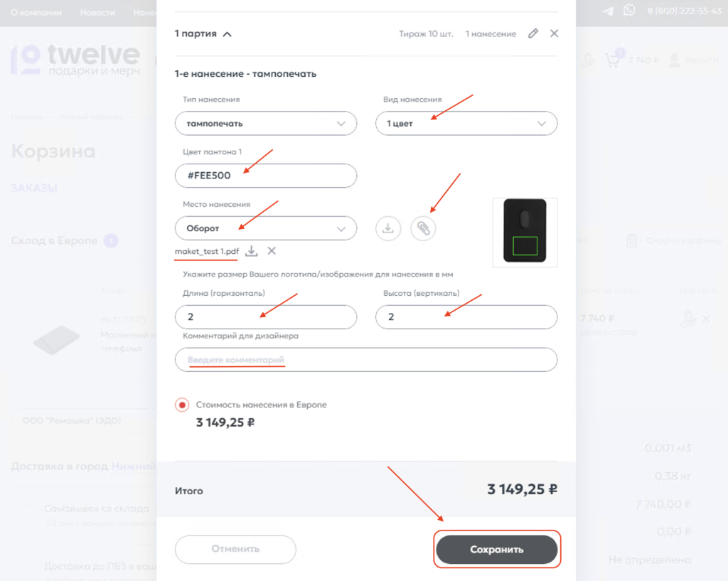Attach a file using the paperclip icon
This screenshot has height=581, width=728.
pyautogui.click(x=423, y=228)
